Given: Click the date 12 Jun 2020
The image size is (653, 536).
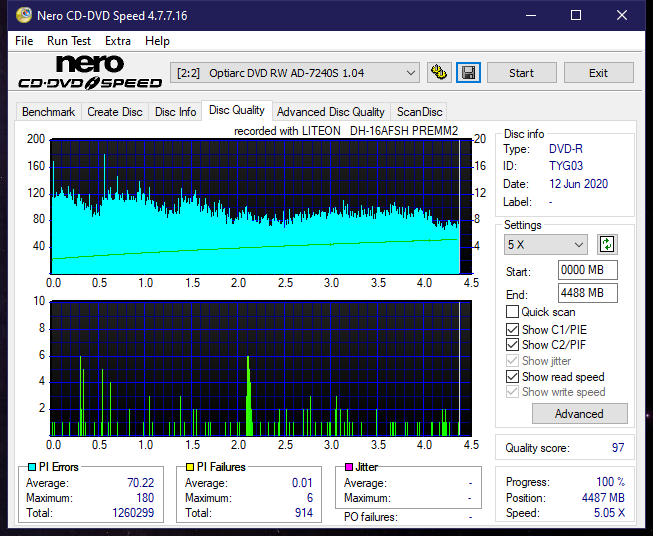Looking at the screenshot, I should pos(578,184).
